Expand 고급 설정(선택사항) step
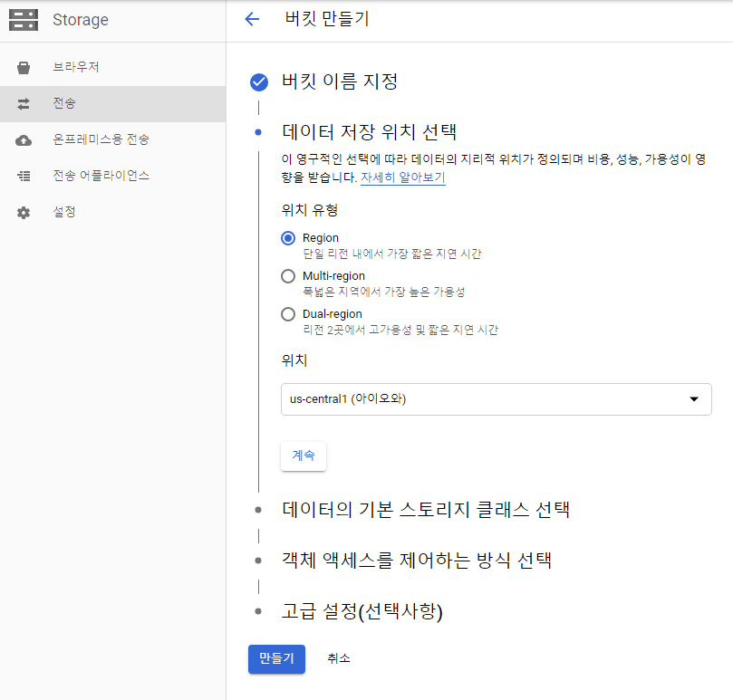733x700 pixels. [x=362, y=611]
